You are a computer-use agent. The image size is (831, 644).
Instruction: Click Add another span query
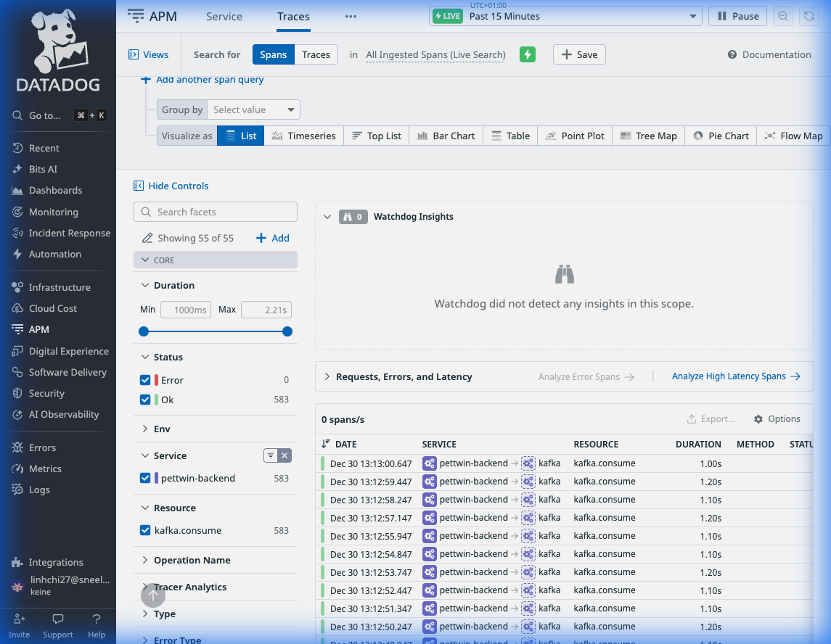pos(201,80)
